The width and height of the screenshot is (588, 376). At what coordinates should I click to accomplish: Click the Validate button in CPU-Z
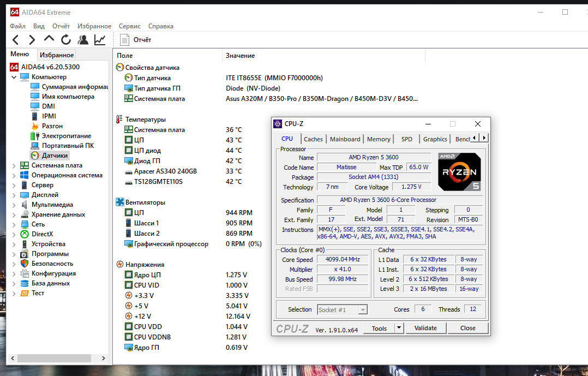point(425,328)
